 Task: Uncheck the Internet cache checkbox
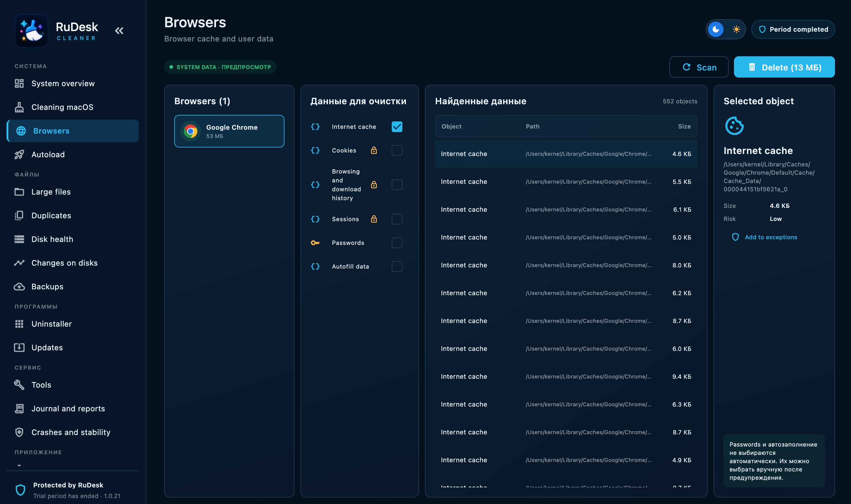(397, 127)
